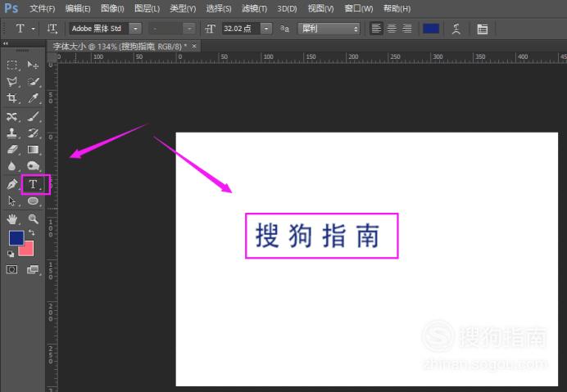
Task: Open the background pink color swatch
Action: (28, 250)
